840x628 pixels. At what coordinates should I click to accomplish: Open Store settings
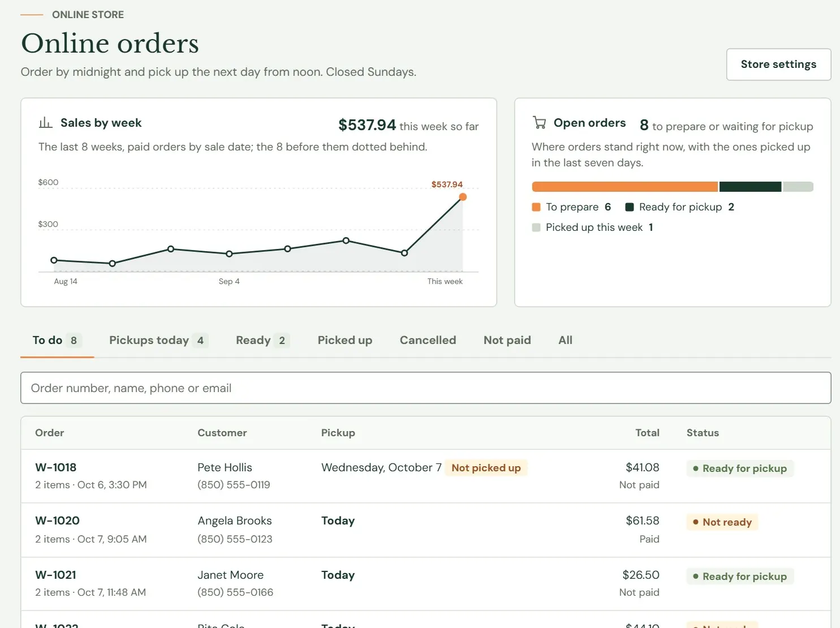778,64
